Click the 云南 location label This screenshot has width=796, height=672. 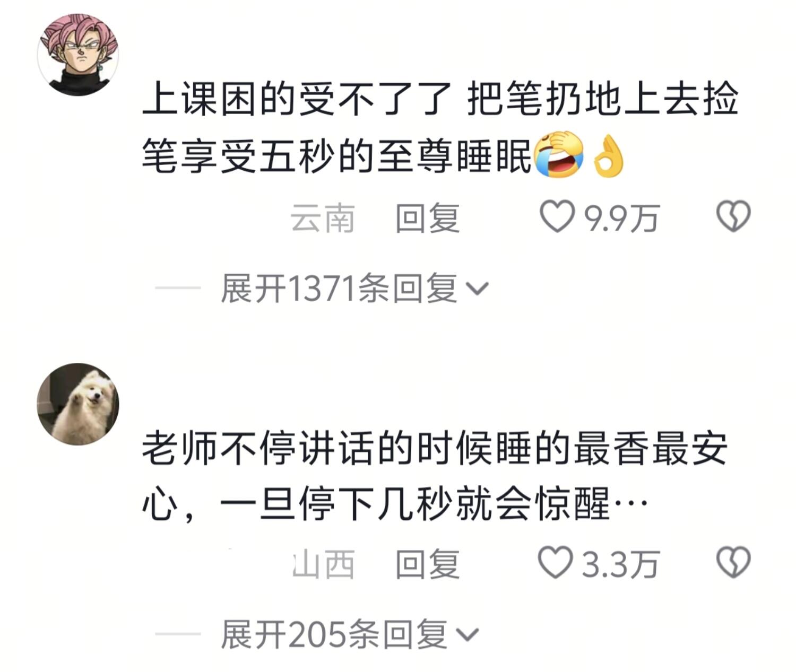tap(323, 217)
